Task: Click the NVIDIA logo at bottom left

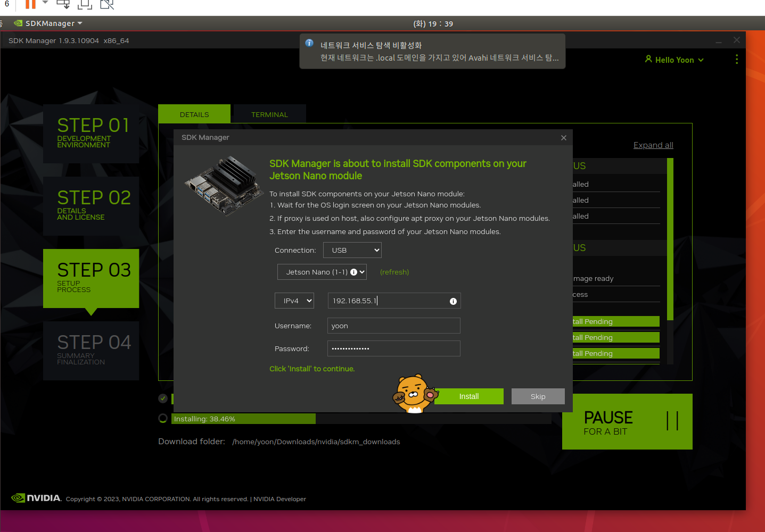Action: [36, 498]
